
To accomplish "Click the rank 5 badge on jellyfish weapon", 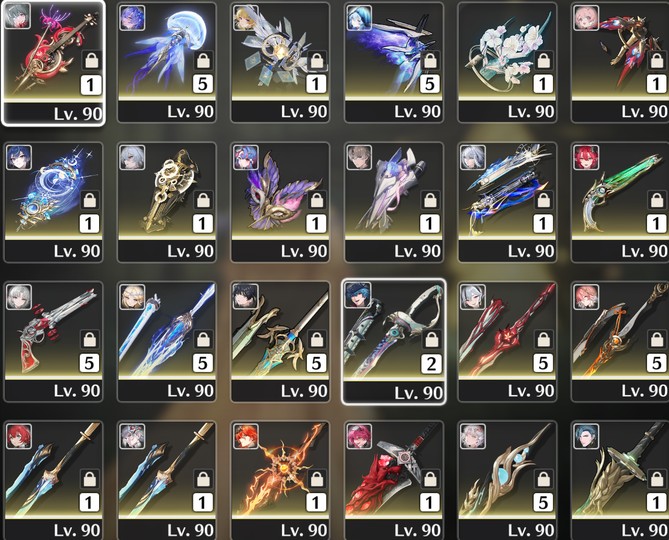I will tap(203, 84).
